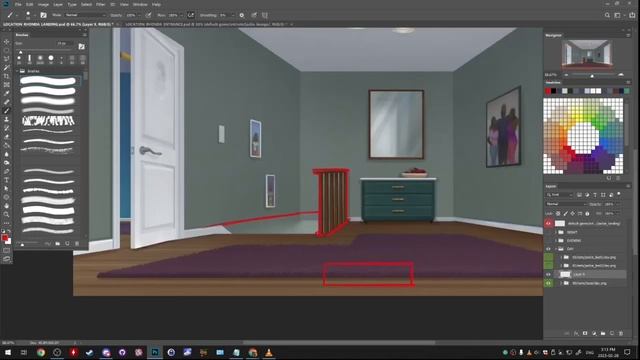
Task: Open layer filter Kind dropdown
Action: pyautogui.click(x=560, y=195)
